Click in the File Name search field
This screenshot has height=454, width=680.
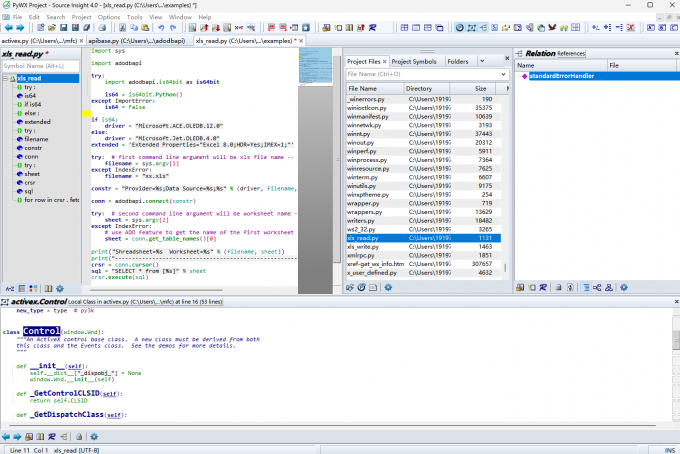point(422,74)
